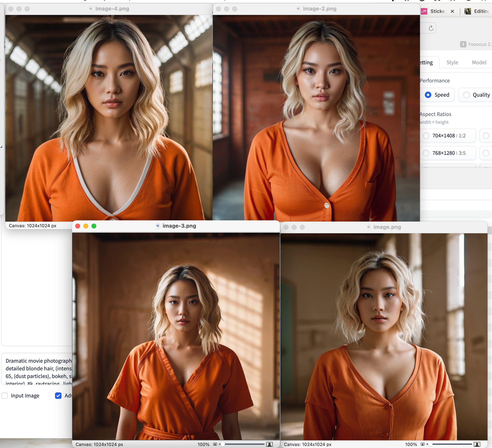Image resolution: width=492 pixels, height=448 pixels.
Task: Switch to the Model tab
Action: pos(479,62)
